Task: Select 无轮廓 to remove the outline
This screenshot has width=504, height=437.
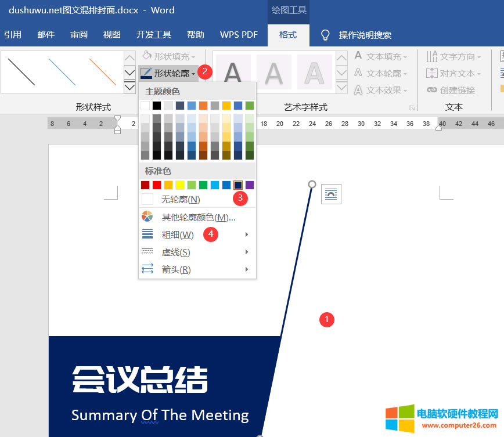Action: coord(180,199)
